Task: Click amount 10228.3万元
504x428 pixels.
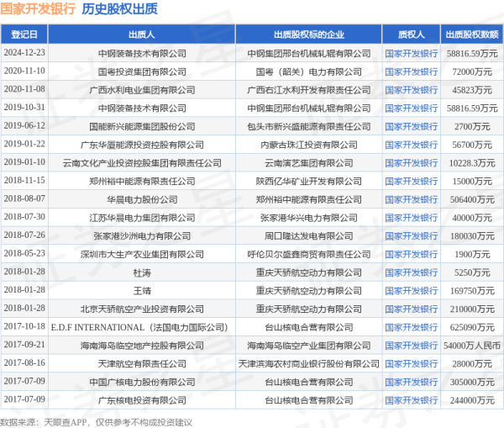Action: click(x=472, y=163)
